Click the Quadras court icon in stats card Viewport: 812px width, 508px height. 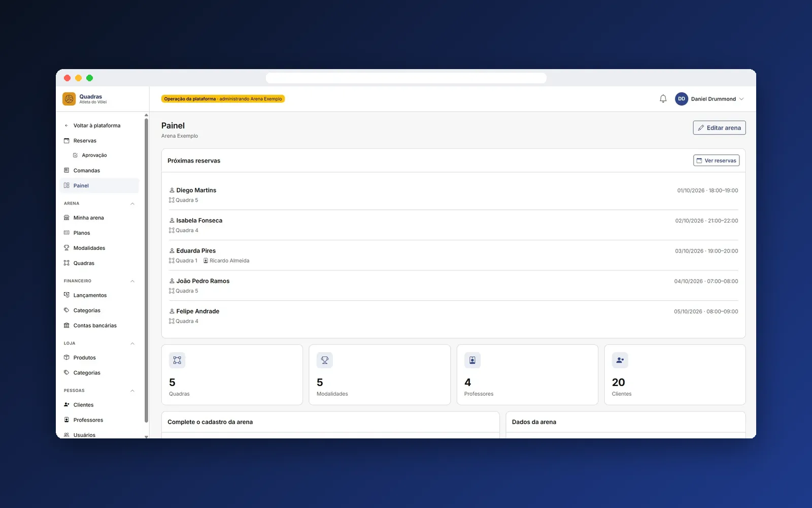(177, 360)
